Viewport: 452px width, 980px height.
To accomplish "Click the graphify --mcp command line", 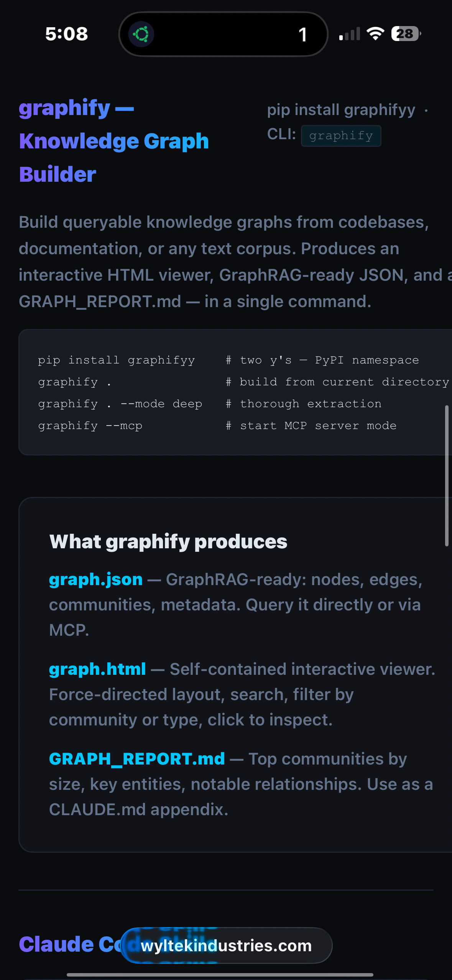I will coord(90,426).
